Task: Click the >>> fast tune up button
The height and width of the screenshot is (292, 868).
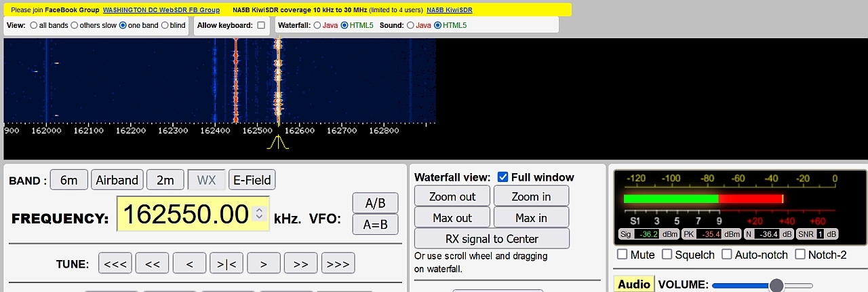Action: click(x=338, y=263)
